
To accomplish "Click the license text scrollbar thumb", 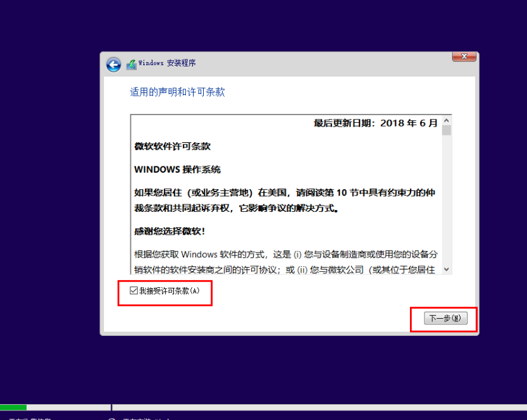I will coord(447,130).
